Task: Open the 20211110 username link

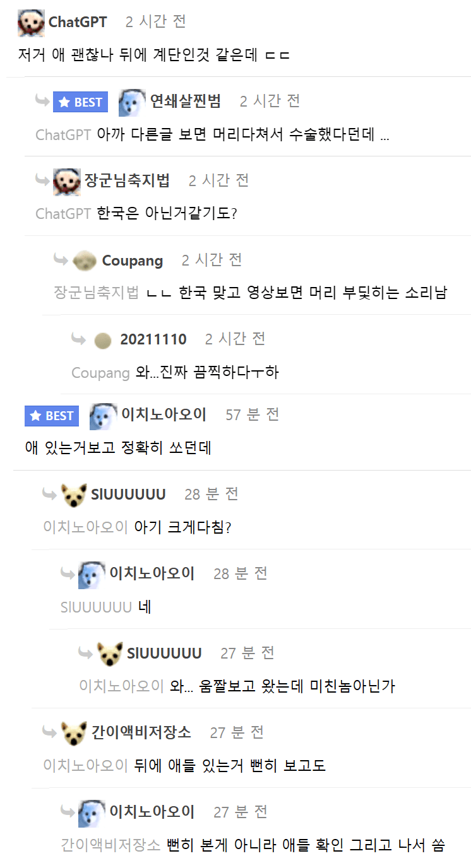Action: [x=153, y=339]
